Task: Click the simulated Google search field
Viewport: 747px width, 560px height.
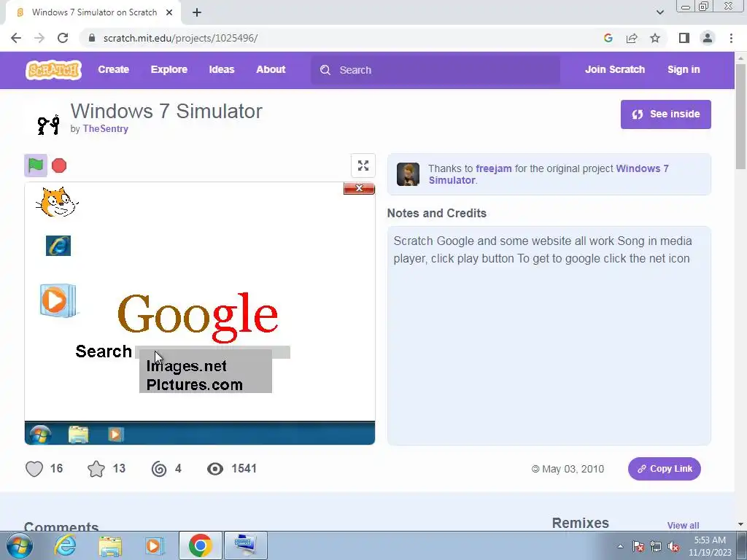Action: pyautogui.click(x=212, y=352)
